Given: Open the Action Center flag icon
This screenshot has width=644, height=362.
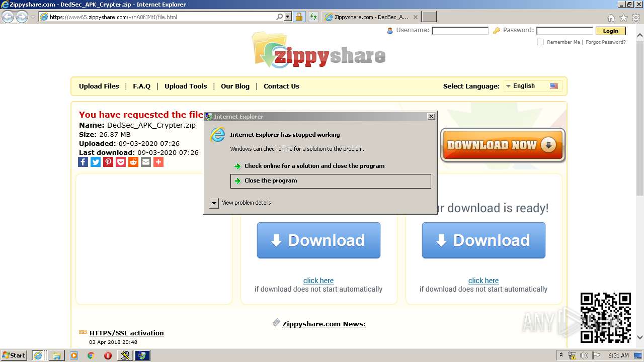Looking at the screenshot, I should coord(596,355).
